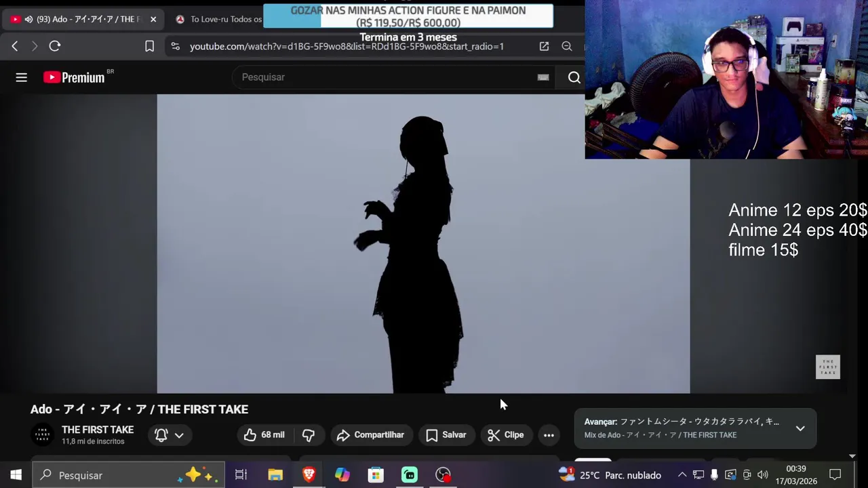Image resolution: width=868 pixels, height=488 pixels.
Task: Click the 11,8 mi de inscritos text
Action: click(x=93, y=441)
